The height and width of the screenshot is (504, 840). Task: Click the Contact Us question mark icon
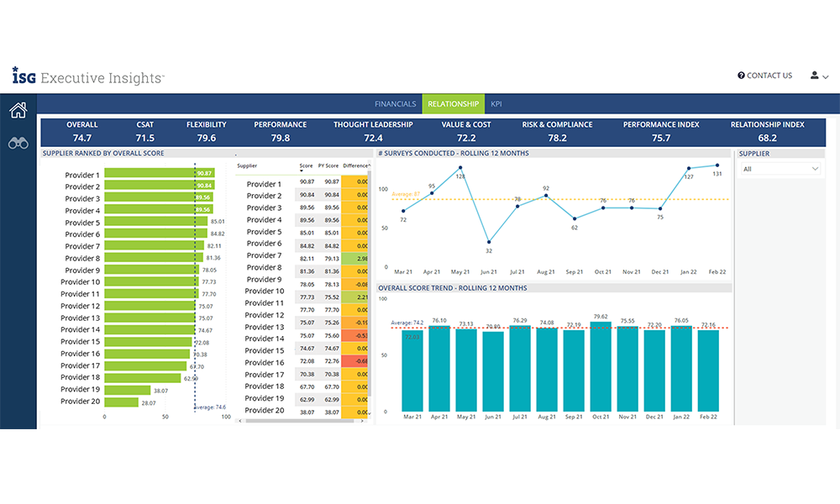point(741,76)
